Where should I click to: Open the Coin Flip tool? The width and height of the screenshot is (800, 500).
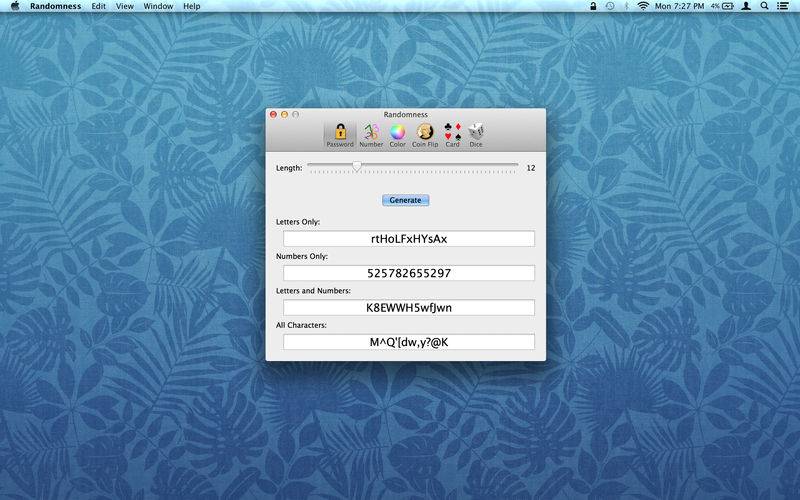click(x=425, y=135)
